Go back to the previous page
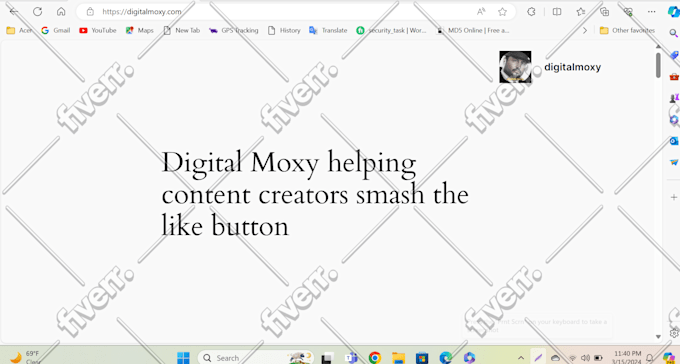 tap(13, 12)
